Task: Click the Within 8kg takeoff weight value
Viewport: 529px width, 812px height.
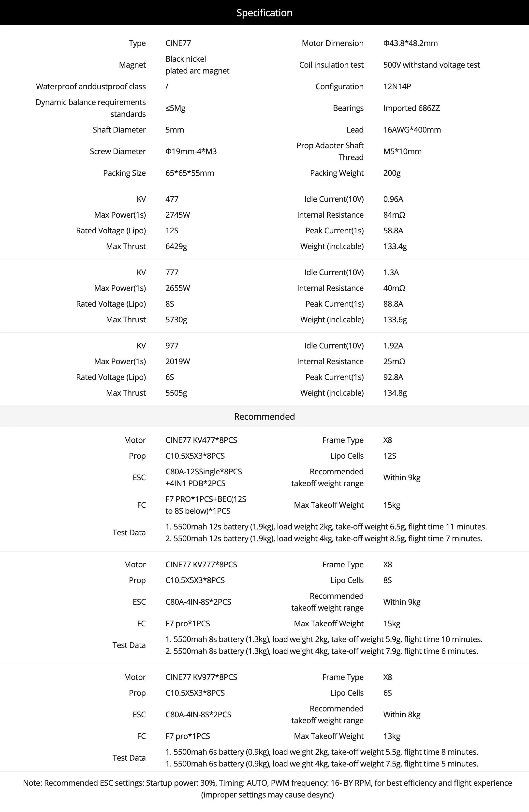Action: 402,715
